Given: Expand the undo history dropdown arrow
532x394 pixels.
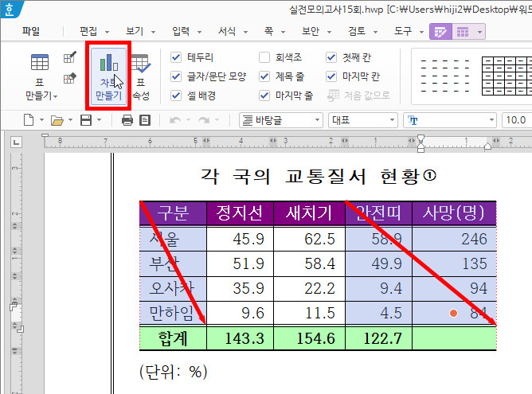Looking at the screenshot, I should 188,119.
